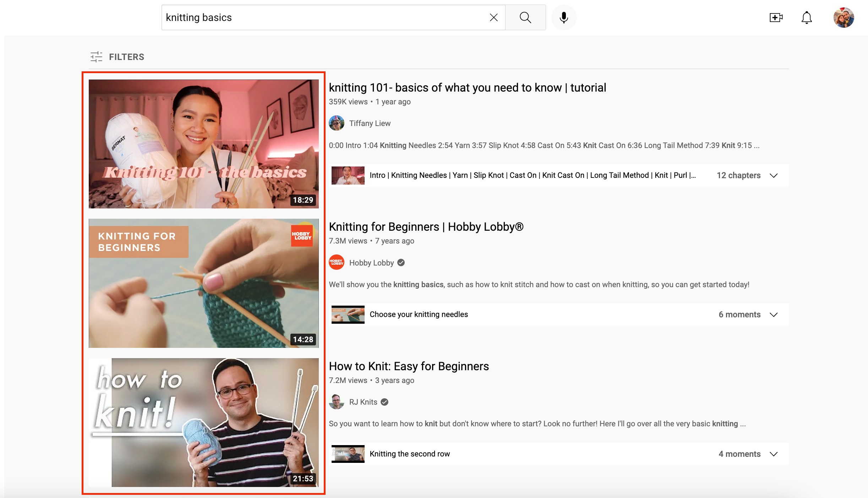The height and width of the screenshot is (498, 868).
Task: Click chapter list text starting 'Intro | Knitting Needles'
Action: click(533, 175)
